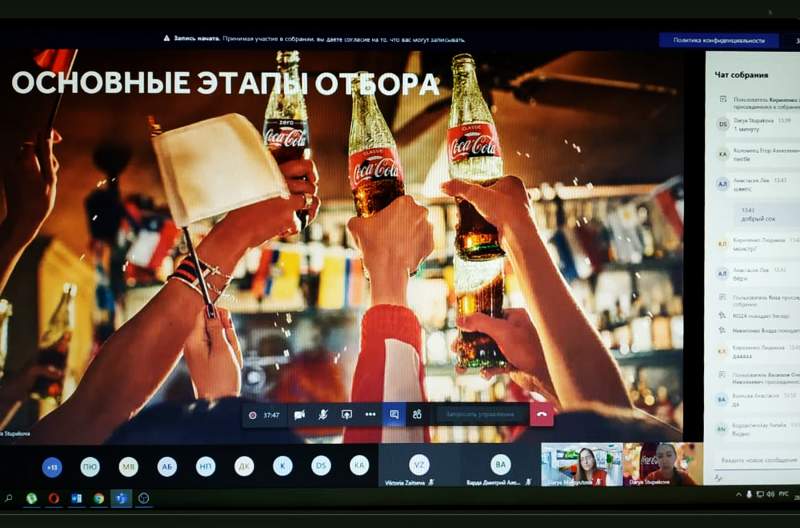Click the Request control button
The width and height of the screenshot is (800, 528).
480,415
